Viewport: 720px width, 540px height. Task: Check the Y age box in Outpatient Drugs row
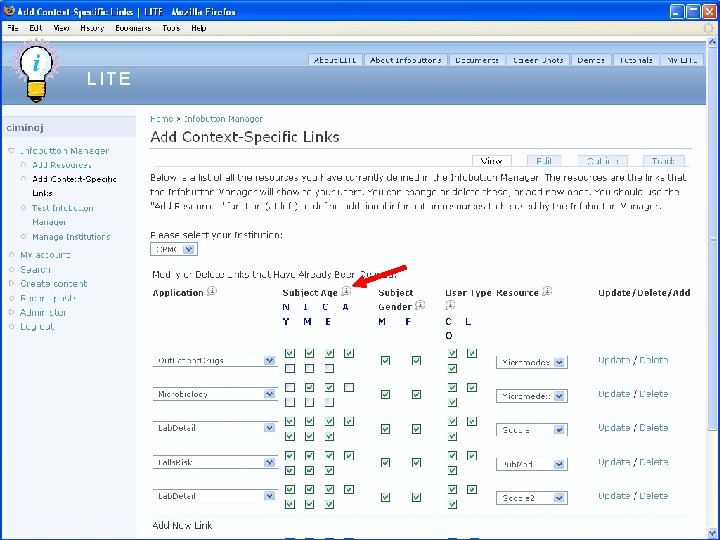point(290,368)
